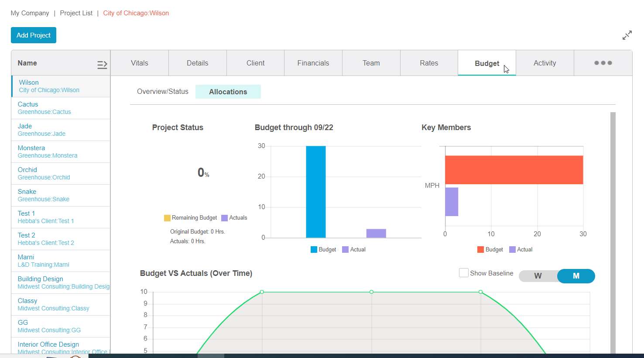Image resolution: width=644 pixels, height=358 pixels.
Task: Open the Interior Office Design project
Action: point(61,346)
